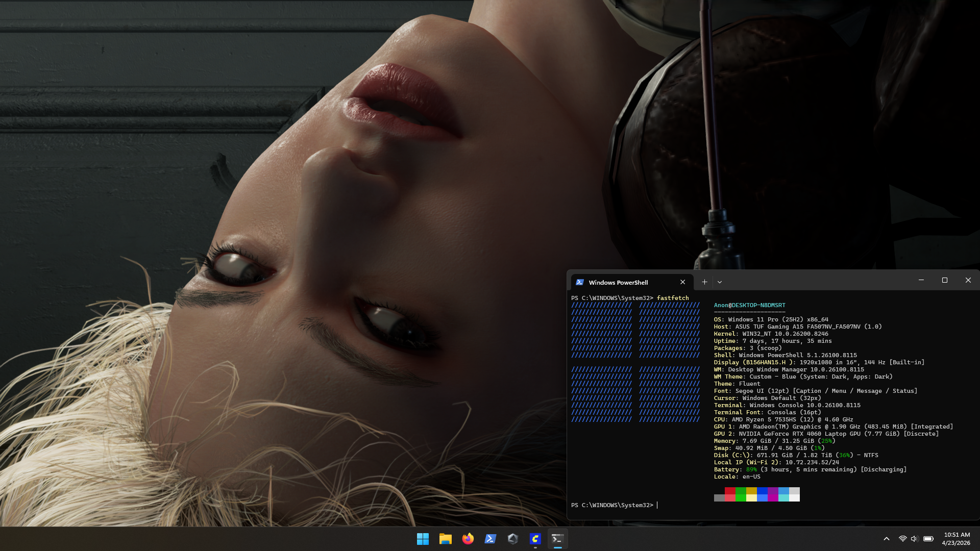Click the yellow C taskbar app icon
The width and height of the screenshot is (980, 551).
pos(535,539)
